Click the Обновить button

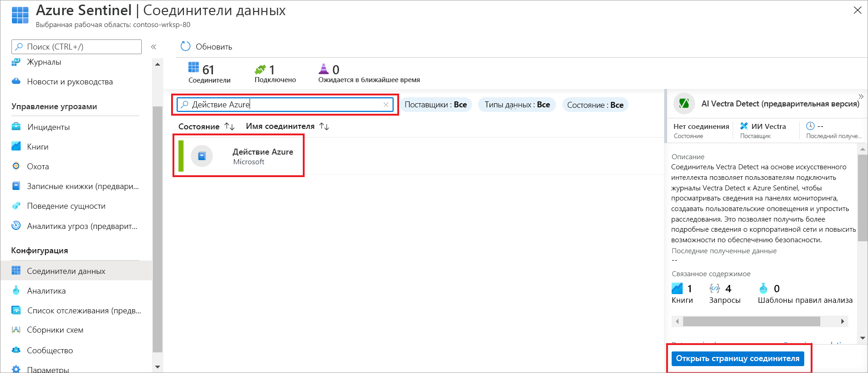point(206,46)
